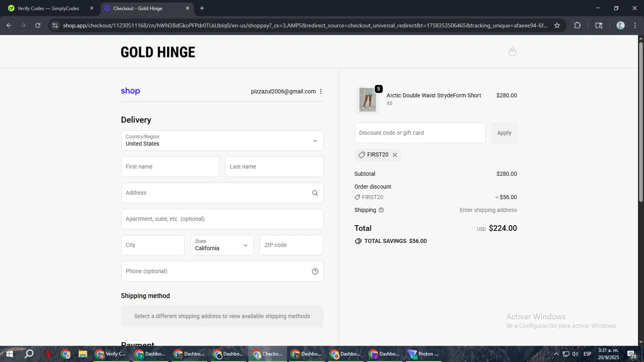The height and width of the screenshot is (362, 644).
Task: Remove the FIRST20 discount code tag
Action: [x=395, y=155]
